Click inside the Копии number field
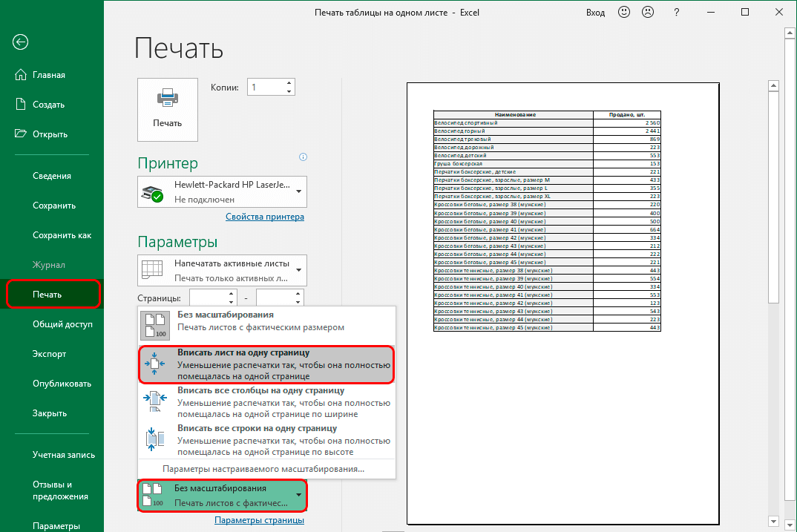Screen dimensions: 797x532 (x=266, y=86)
